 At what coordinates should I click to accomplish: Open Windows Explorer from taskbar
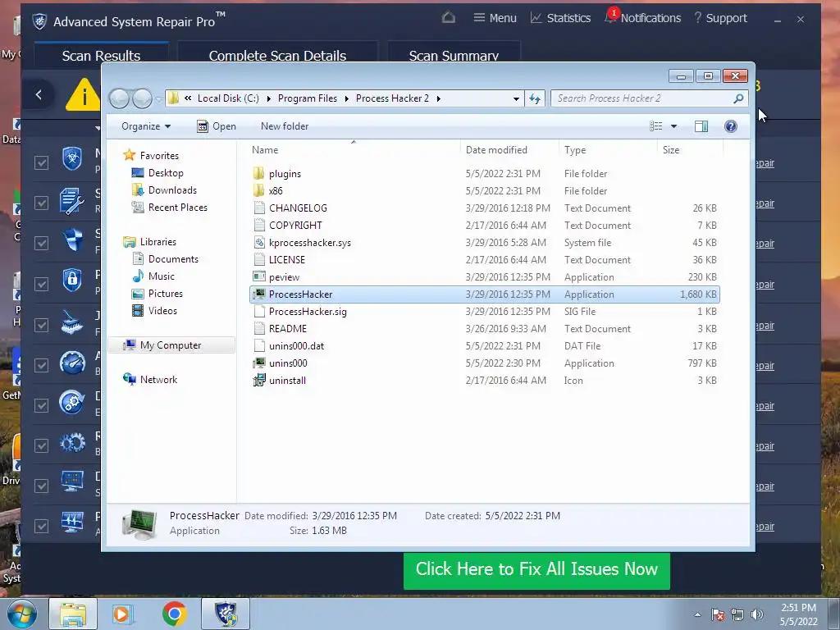coord(73,614)
